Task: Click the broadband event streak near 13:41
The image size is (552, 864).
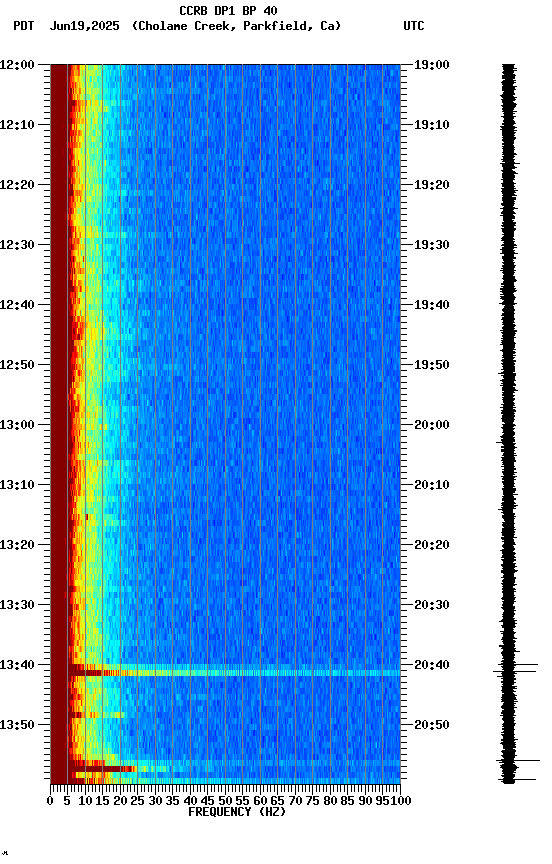Action: point(234,673)
